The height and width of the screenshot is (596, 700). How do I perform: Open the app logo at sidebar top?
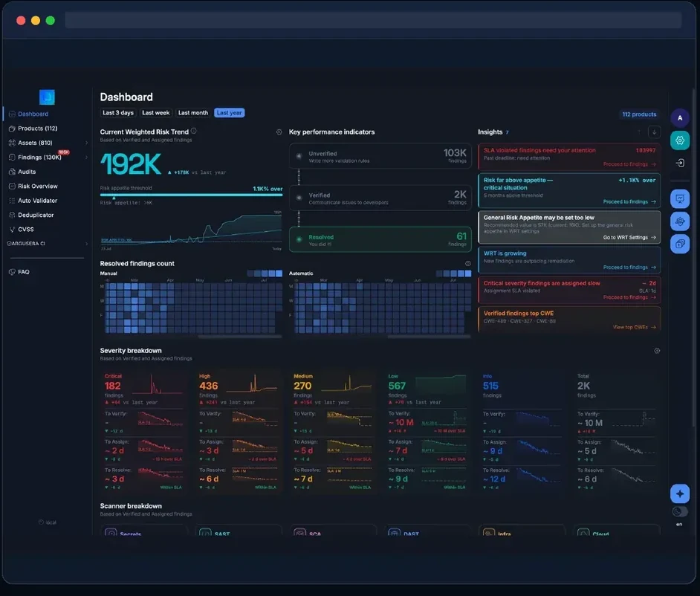47,97
